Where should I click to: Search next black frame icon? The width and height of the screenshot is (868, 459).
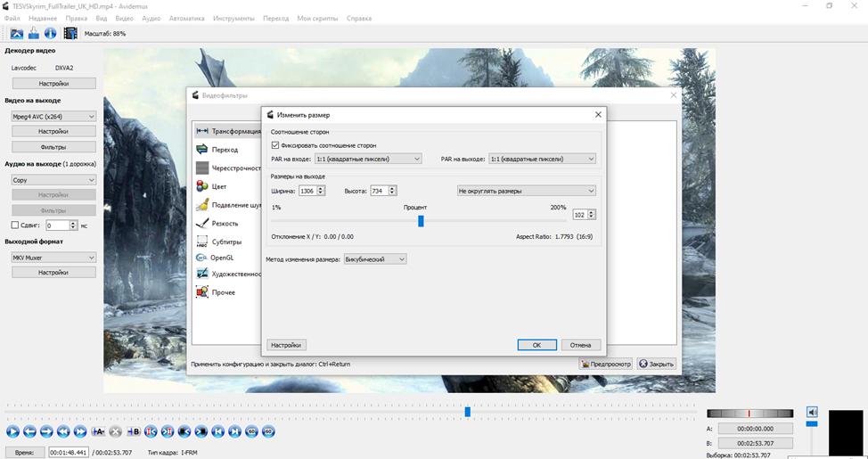(201, 431)
